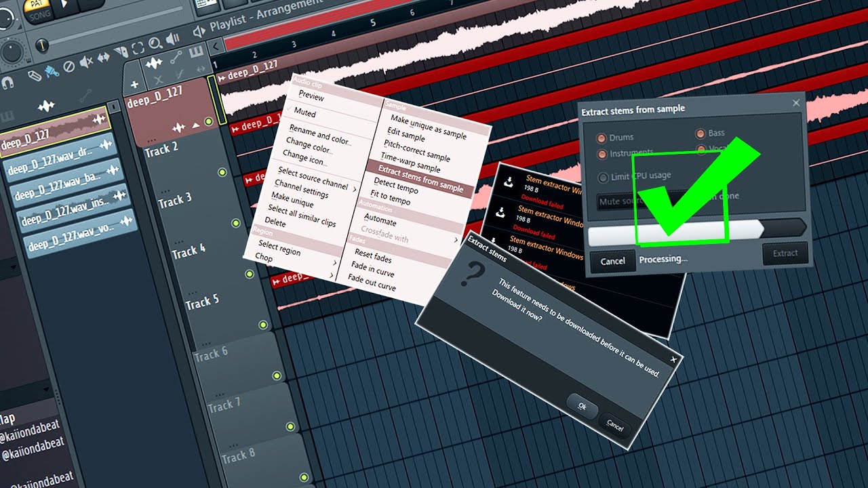Toggle the magnet snap icon in playlist toolbar
The image size is (868, 488).
pos(6,84)
